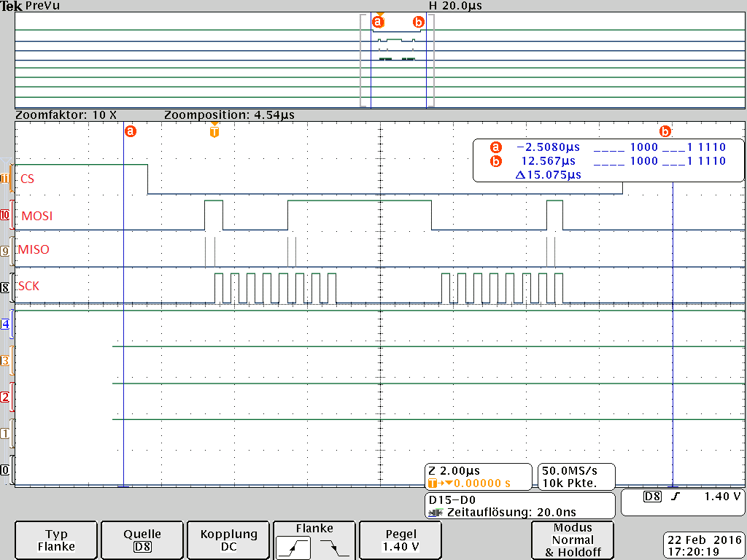Select digital channel 0 indicator
Screen dimensions: 747x560
point(5,470)
